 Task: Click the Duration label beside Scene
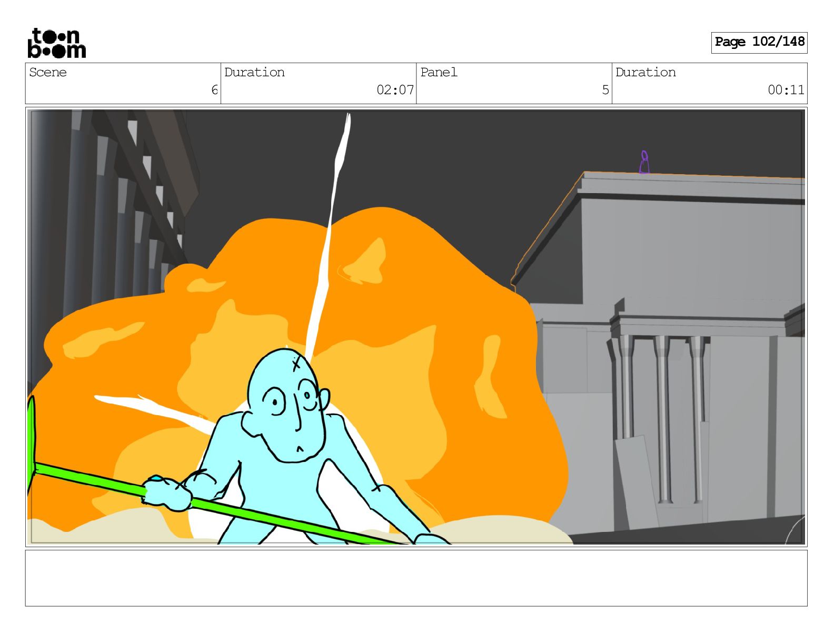254,72
